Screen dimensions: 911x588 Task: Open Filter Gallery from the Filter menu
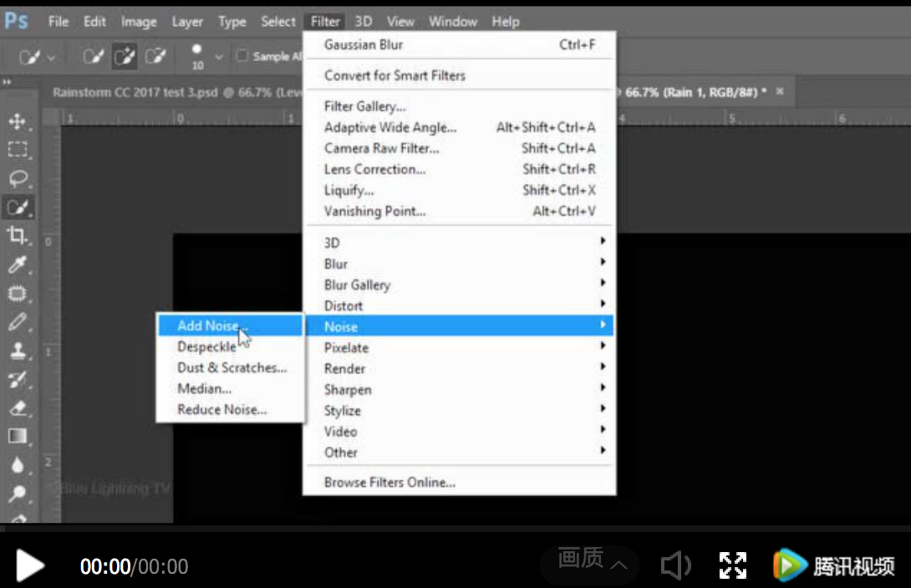click(364, 107)
